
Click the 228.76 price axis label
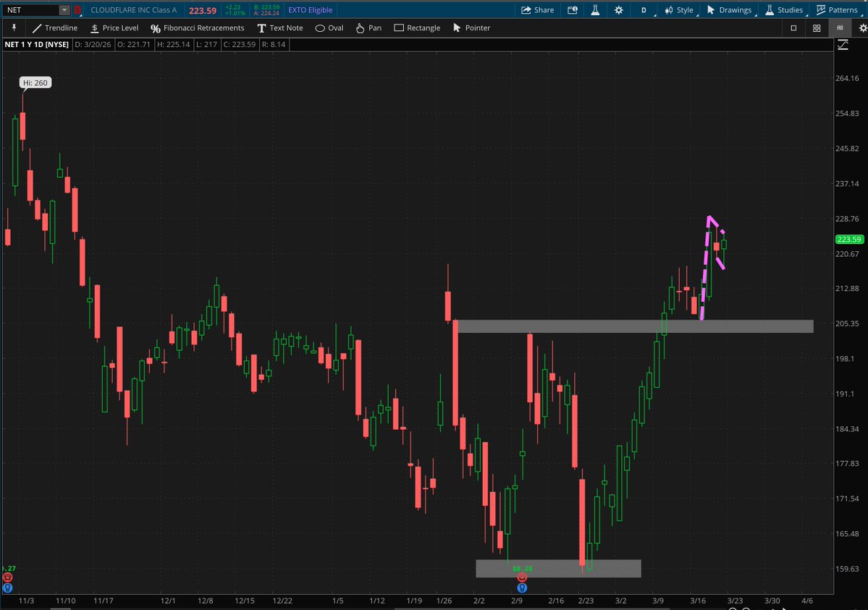click(847, 219)
